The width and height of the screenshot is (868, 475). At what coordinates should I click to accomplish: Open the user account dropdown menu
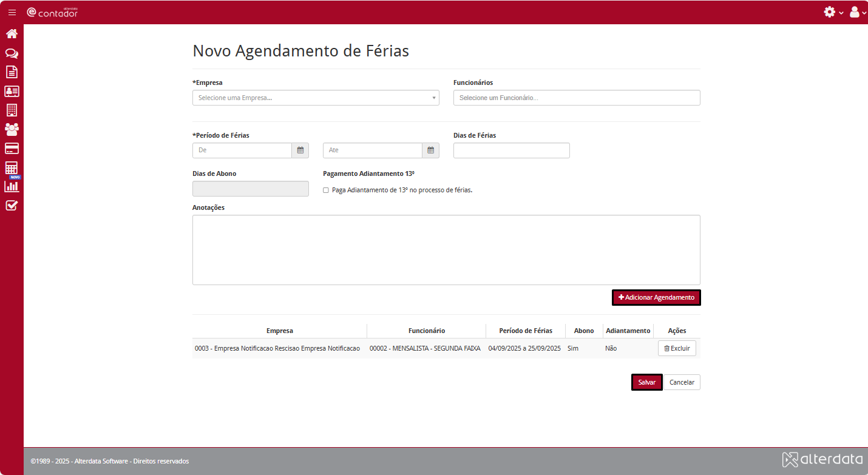click(857, 12)
